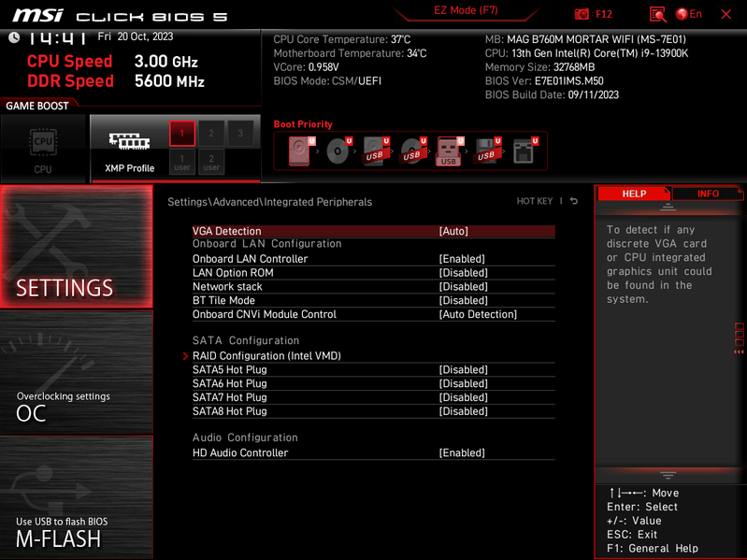Image resolution: width=747 pixels, height=560 pixels.
Task: Click the date Fri 20 Oct, 2023
Action: (x=136, y=36)
